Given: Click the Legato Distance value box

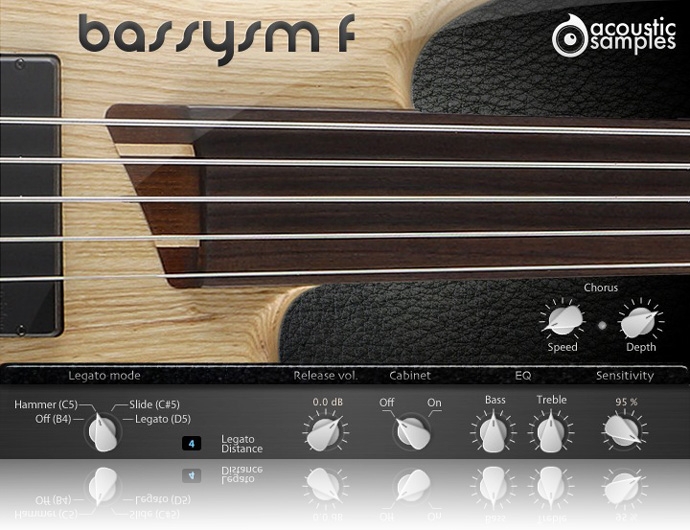Looking at the screenshot, I should (192, 443).
